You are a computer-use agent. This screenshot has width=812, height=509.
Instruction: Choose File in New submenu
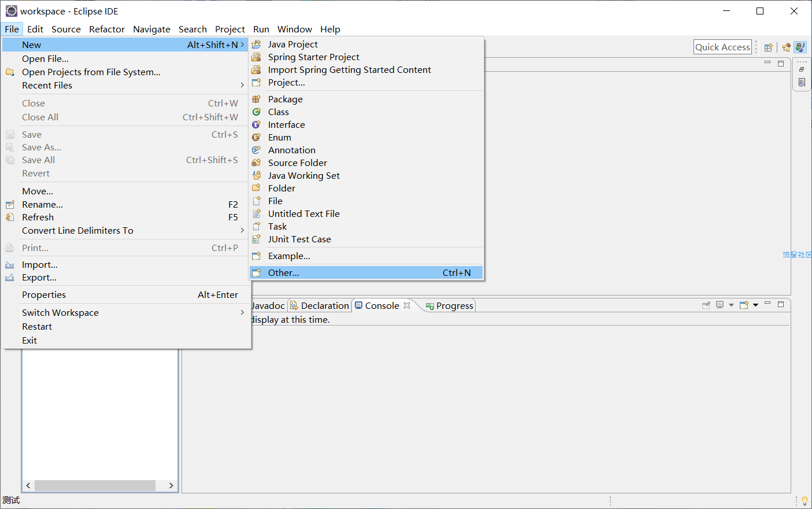pyautogui.click(x=366, y=201)
